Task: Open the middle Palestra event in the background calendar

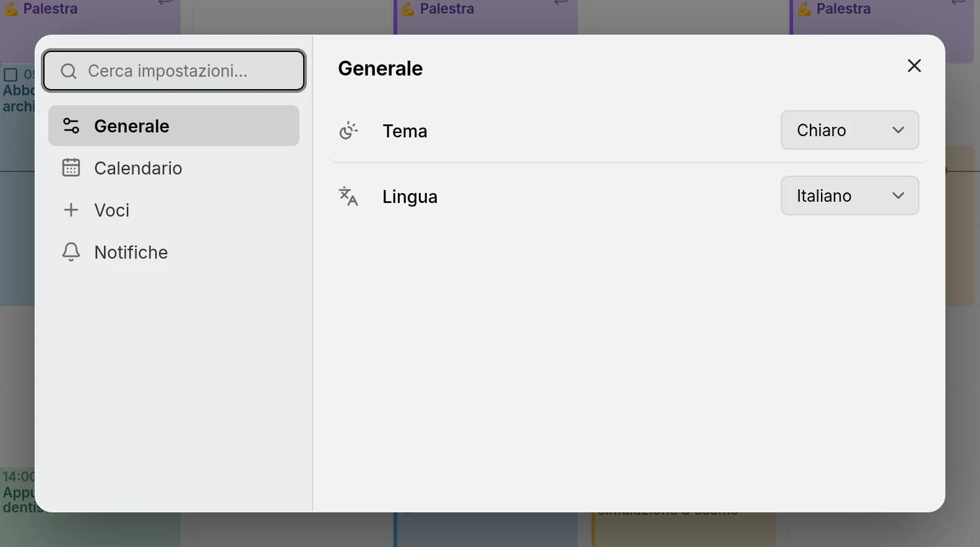Action: click(487, 17)
